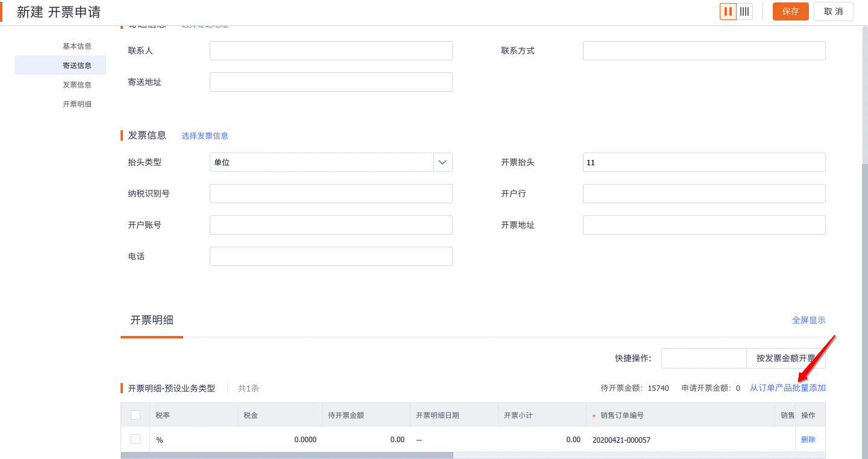Go to 基本信息 section

point(77,46)
